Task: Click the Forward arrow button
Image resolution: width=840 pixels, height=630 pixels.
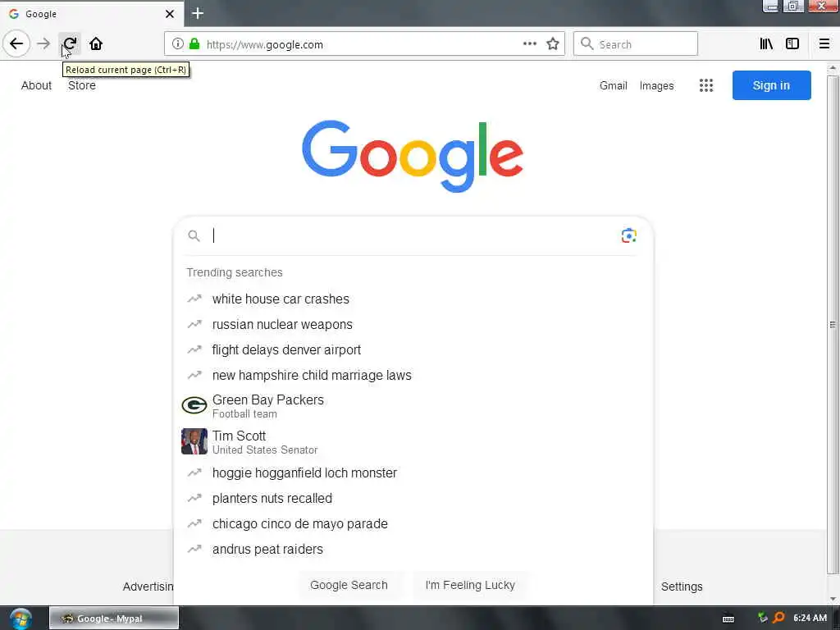Action: [43, 44]
